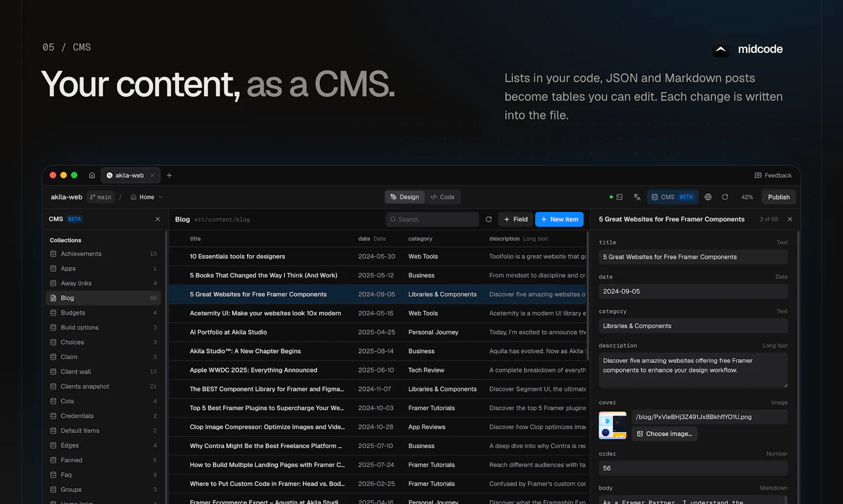This screenshot has height=504, width=843.
Task: Click the Feedback button
Action: [x=773, y=175]
